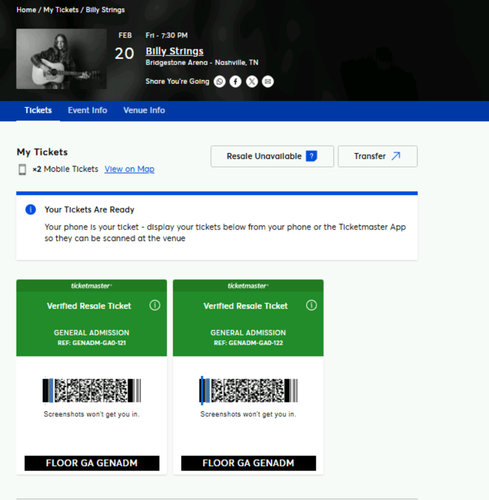Click the blue info icon beside Your Tickets Are Ready
Image resolution: width=489 pixels, height=500 pixels.
[31, 210]
